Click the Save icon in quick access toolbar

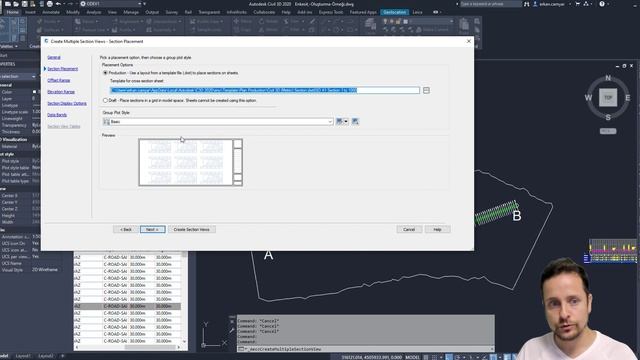tap(24, 4)
